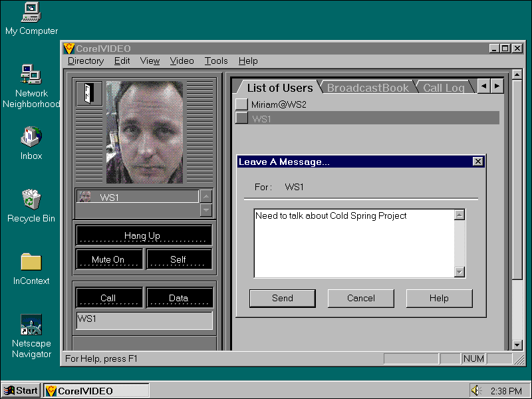532x399 pixels.
Task: Click the speaker volume icon in system tray
Action: coord(476,390)
